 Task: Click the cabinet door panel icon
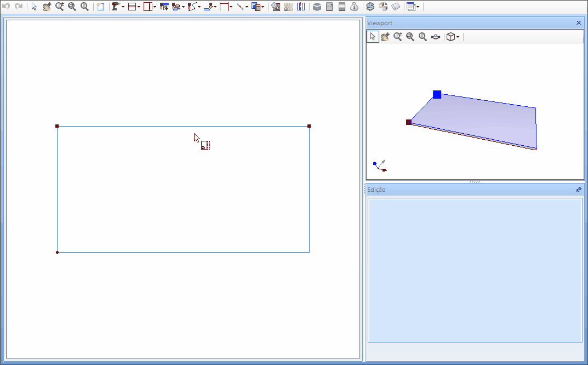tap(329, 7)
